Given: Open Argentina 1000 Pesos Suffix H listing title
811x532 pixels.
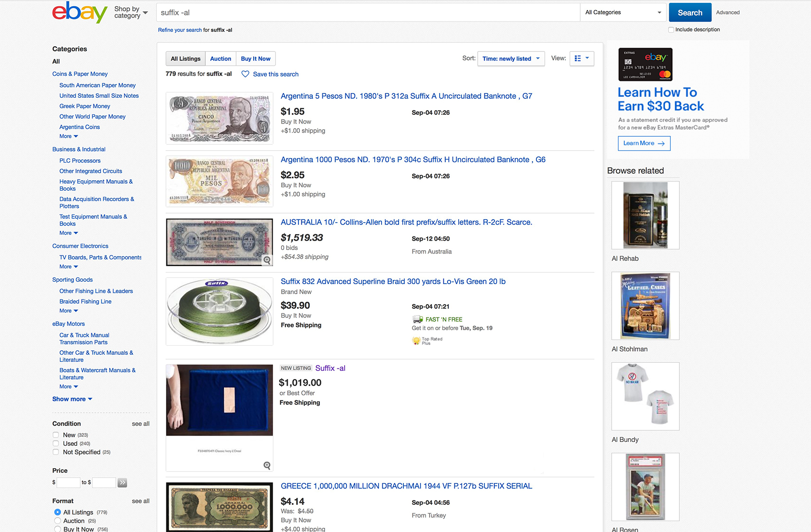Looking at the screenshot, I should pos(413,160).
